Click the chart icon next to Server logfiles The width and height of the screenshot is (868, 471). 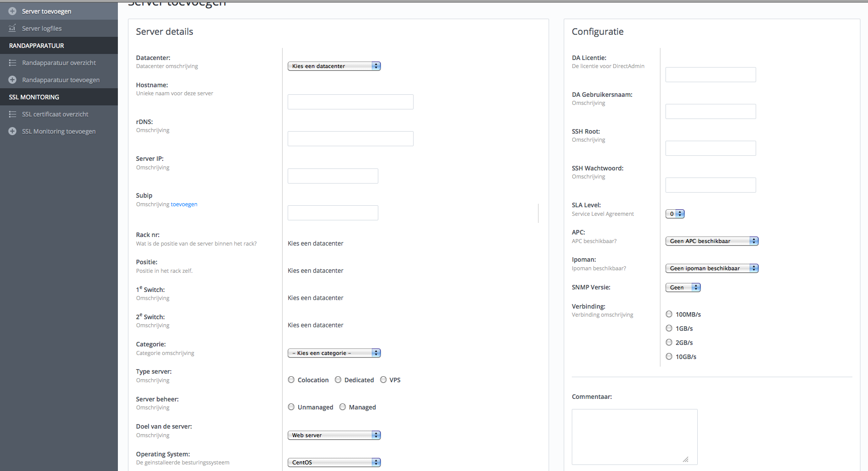pyautogui.click(x=13, y=28)
